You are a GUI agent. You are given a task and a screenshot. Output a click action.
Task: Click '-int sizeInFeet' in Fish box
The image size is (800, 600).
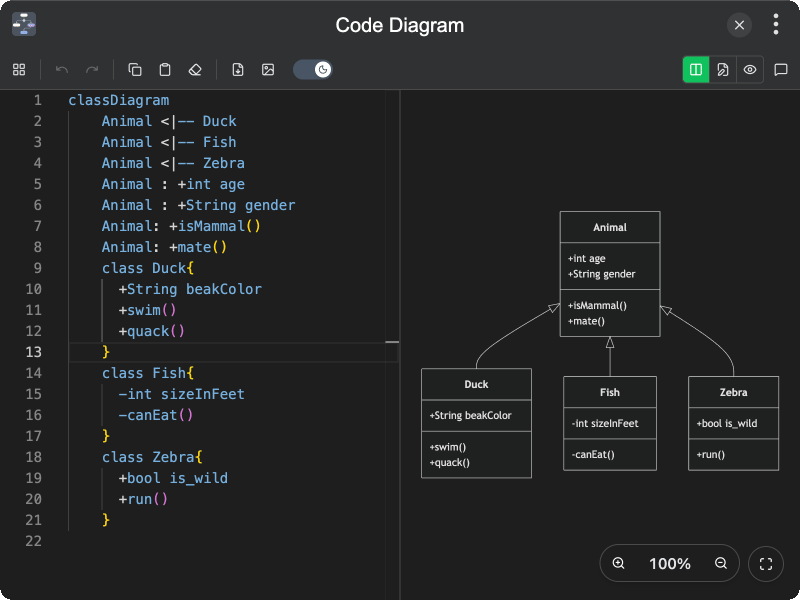605,423
